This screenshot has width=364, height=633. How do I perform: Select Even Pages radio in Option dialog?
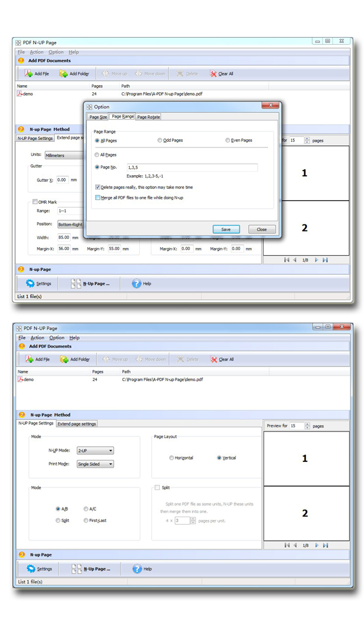click(228, 140)
